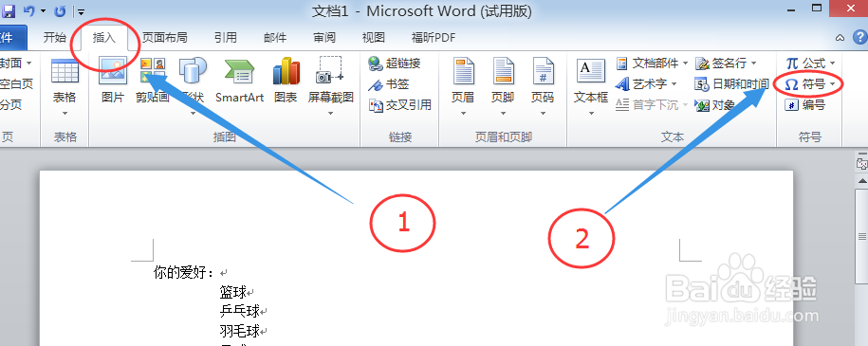Insert a 交叉引用 cross-reference
868x346 pixels.
(399, 105)
